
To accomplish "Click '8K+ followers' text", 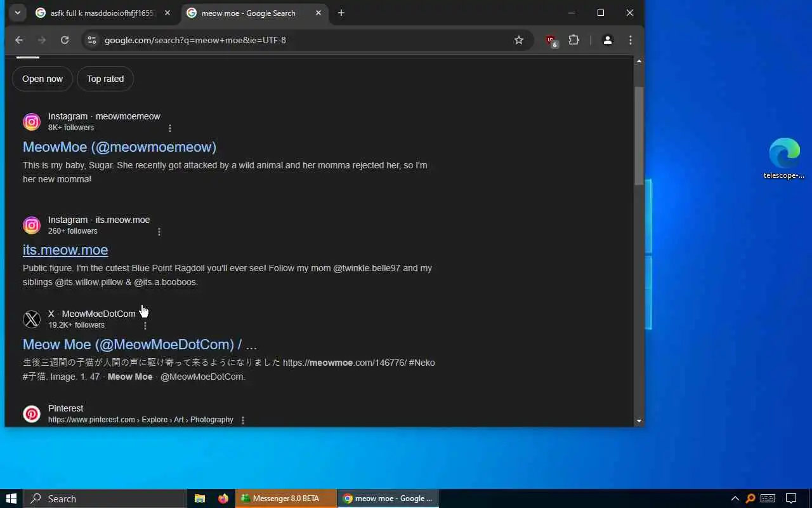I will 71,128.
